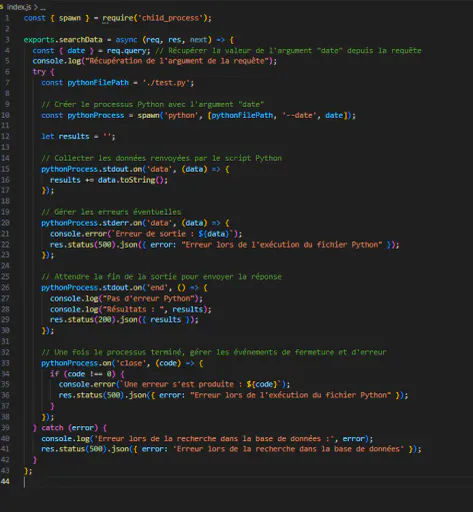Screen dimensions: 473x512
Task: Expand the breadcrumb ellipsis after index.js
Action: pos(43,7)
